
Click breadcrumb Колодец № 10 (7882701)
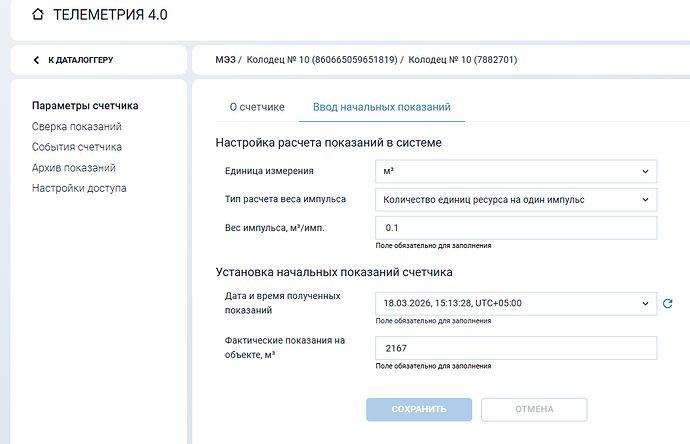tap(461, 60)
